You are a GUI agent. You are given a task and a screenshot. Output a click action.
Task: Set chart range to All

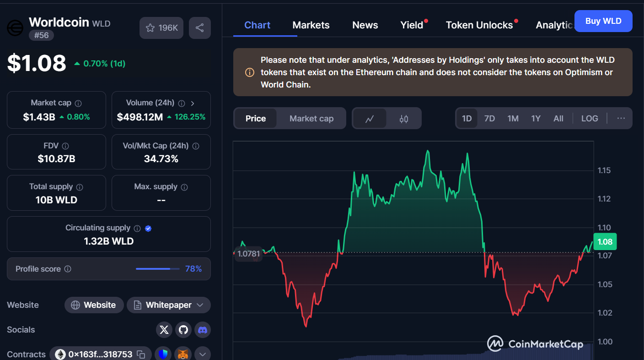coord(558,119)
